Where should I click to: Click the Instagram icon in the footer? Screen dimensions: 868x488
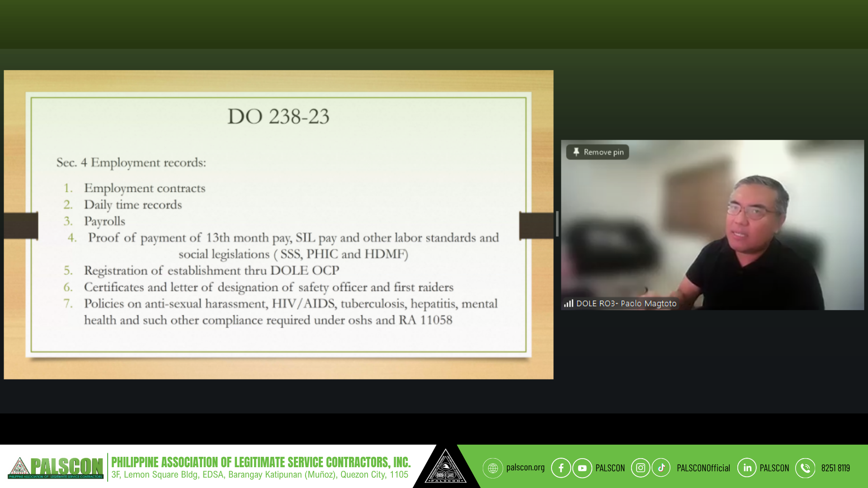[x=641, y=468]
